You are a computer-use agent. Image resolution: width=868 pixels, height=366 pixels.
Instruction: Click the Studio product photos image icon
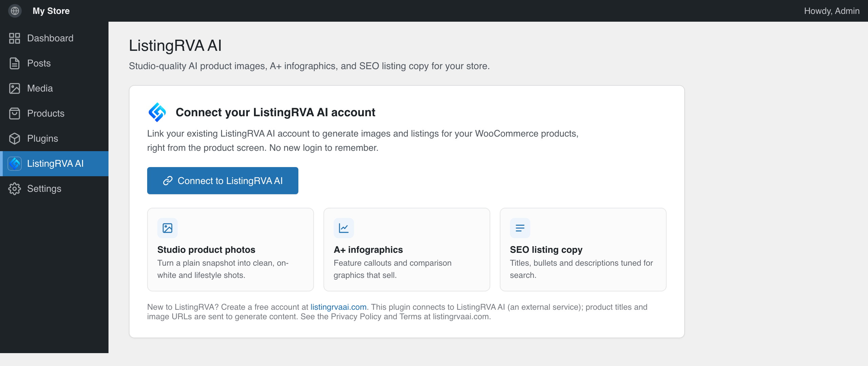click(167, 228)
